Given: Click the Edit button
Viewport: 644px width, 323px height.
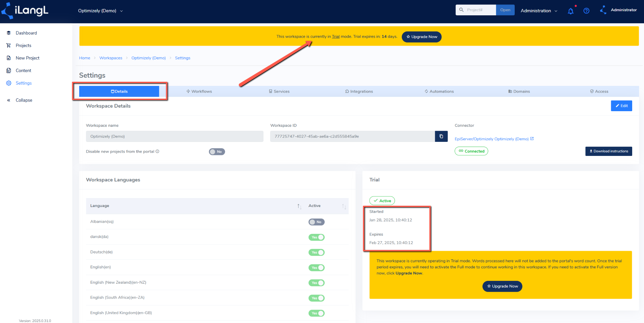Looking at the screenshot, I should [621, 106].
